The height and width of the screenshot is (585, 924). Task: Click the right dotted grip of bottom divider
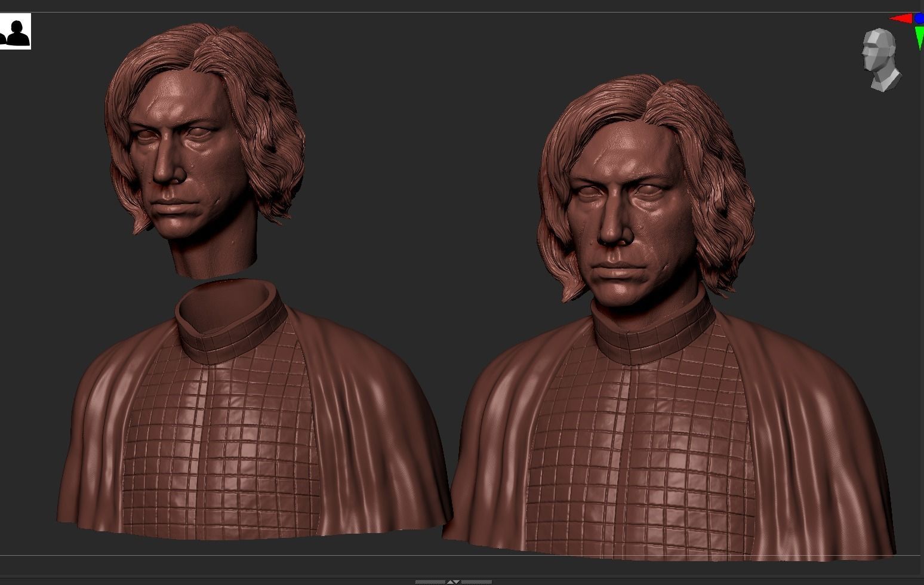(x=476, y=581)
